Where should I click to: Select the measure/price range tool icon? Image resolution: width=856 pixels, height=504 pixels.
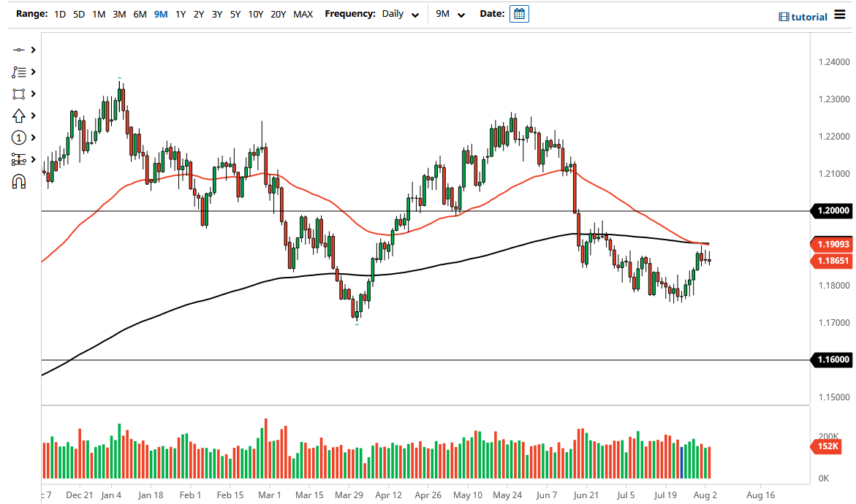19,159
